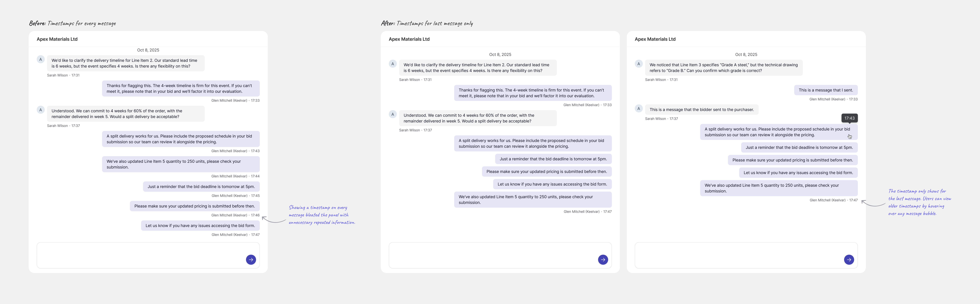Screen dimensions: 980x304
Task: Click the 'Line Item 3 specifies Grade A steel' message bubble
Action: (x=724, y=68)
